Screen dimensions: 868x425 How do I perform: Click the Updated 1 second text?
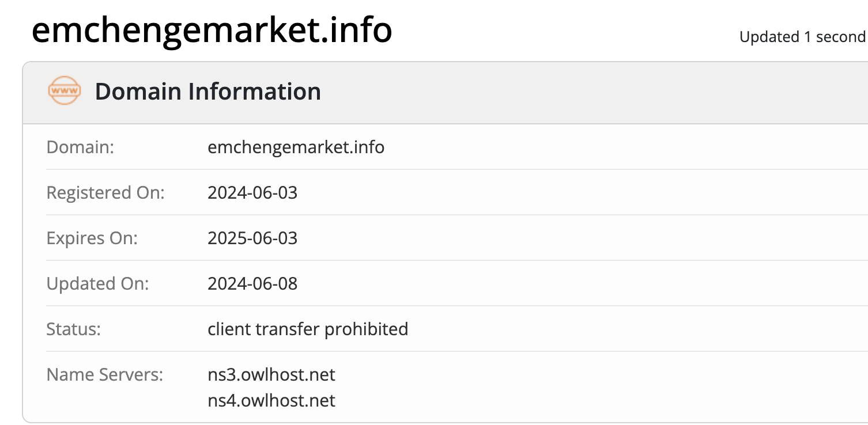pos(803,37)
